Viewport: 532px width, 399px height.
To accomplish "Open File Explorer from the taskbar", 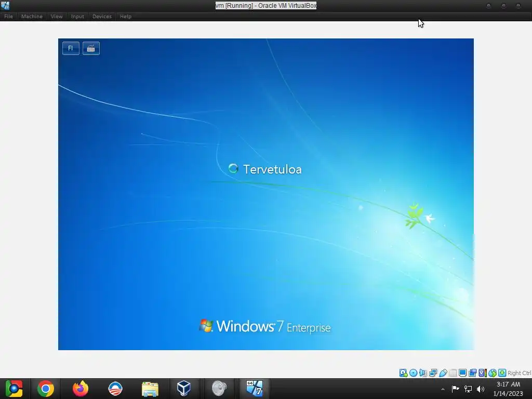I will (150, 389).
